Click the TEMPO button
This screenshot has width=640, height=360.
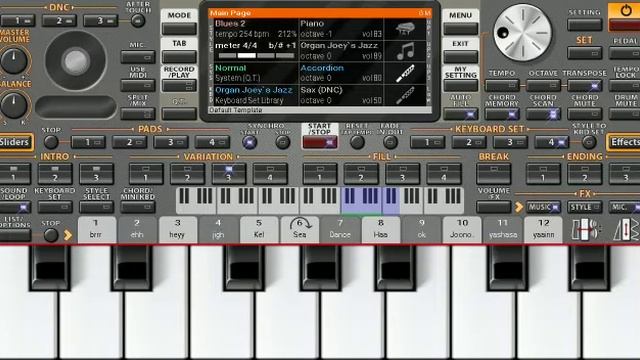pyautogui.click(x=502, y=86)
